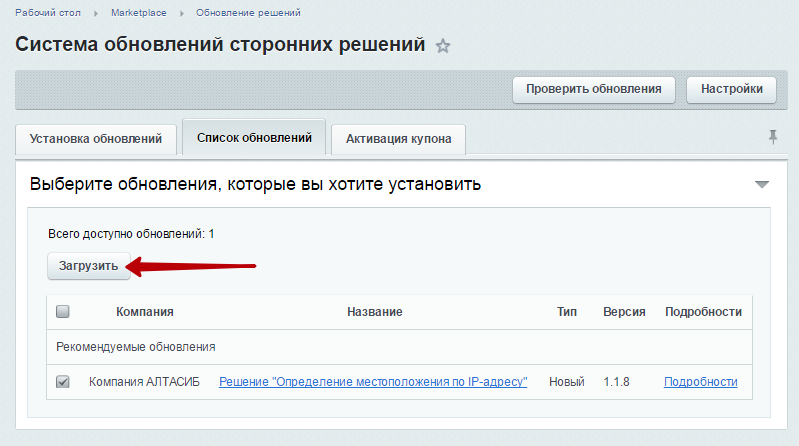Open Настройки button
Viewport: 799px width, 446px height.
pyautogui.click(x=731, y=89)
